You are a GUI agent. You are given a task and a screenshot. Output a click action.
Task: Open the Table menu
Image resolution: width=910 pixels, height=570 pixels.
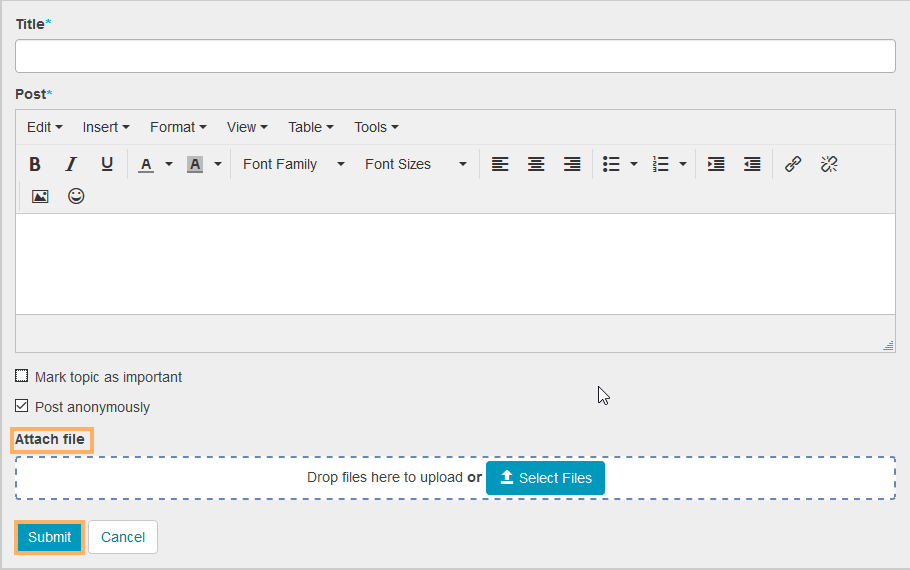pyautogui.click(x=310, y=127)
